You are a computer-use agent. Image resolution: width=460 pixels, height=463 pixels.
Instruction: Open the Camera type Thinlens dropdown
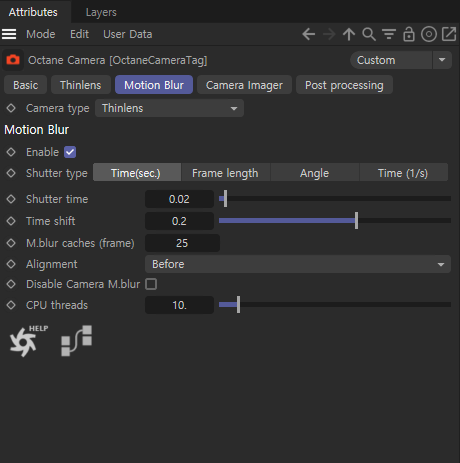click(169, 108)
